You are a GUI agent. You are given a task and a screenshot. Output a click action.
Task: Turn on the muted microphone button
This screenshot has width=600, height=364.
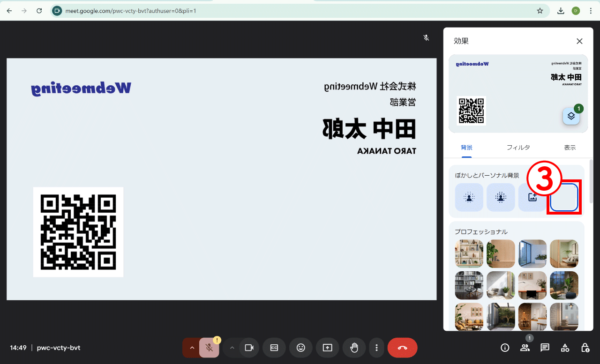pos(209,348)
